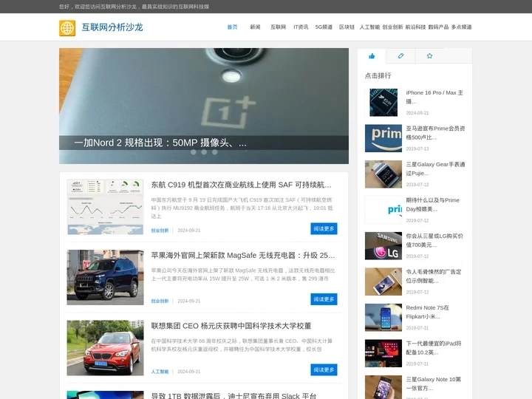532x399 pixels.
Task: Open the 创业创新 nav menu item
Action: pyautogui.click(x=392, y=27)
